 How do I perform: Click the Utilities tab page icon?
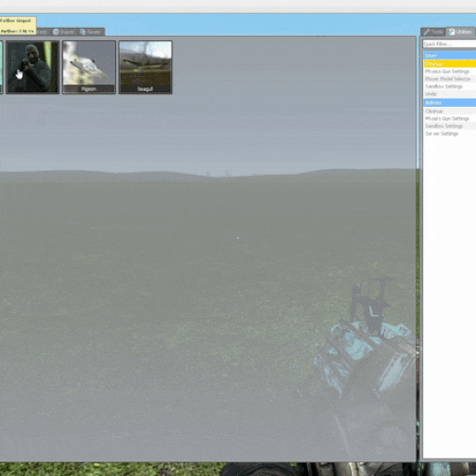coord(452,32)
